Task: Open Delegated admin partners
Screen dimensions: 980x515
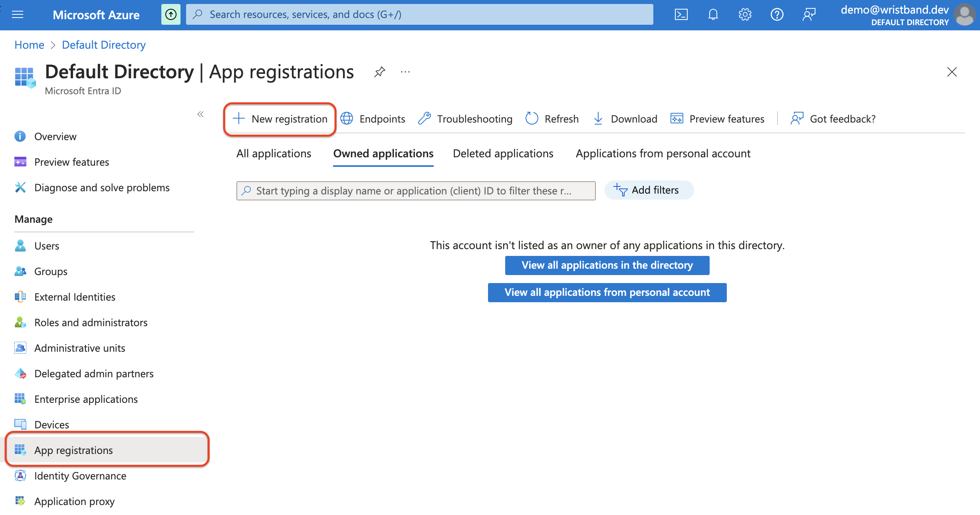Action: pos(84,374)
